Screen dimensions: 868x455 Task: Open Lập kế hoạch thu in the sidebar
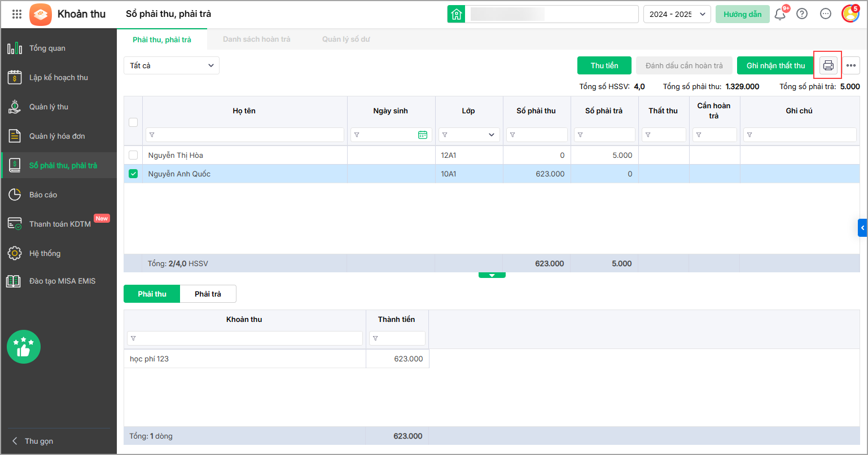59,77
